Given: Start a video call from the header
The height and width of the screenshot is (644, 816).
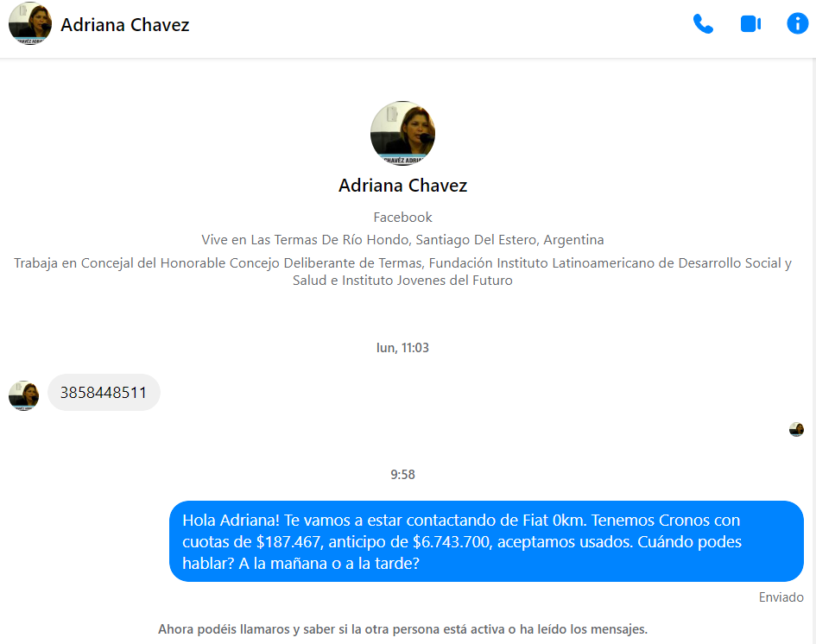Looking at the screenshot, I should click(x=750, y=24).
